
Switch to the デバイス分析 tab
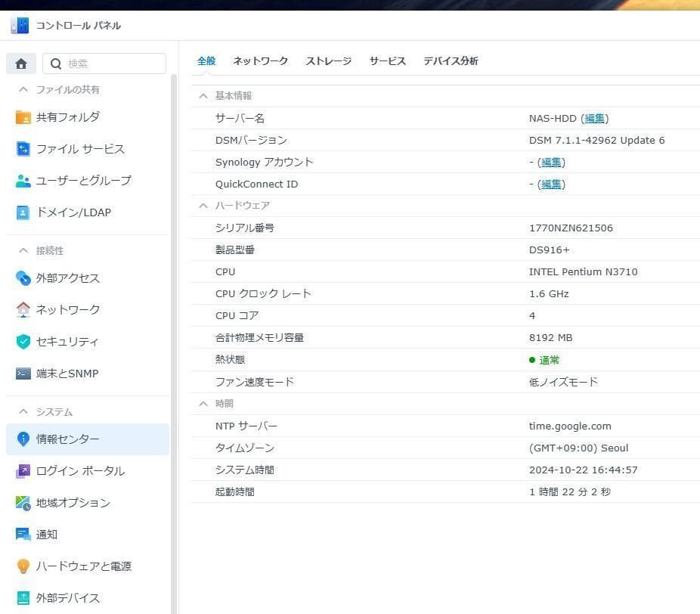[x=451, y=61]
